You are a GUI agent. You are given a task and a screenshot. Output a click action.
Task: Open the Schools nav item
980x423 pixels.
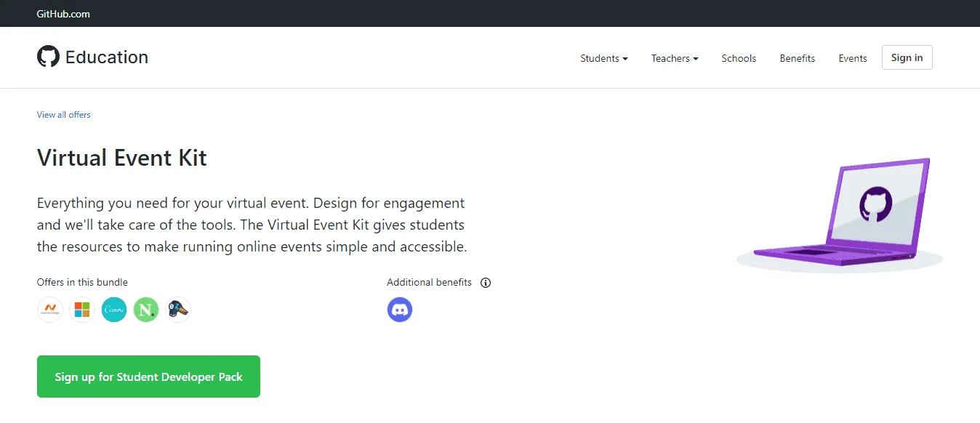[x=739, y=58]
